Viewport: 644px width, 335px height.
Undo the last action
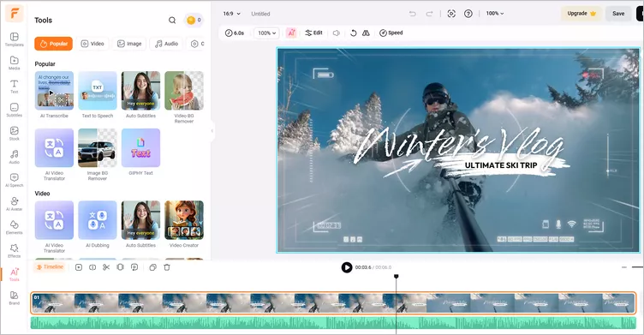tap(413, 14)
